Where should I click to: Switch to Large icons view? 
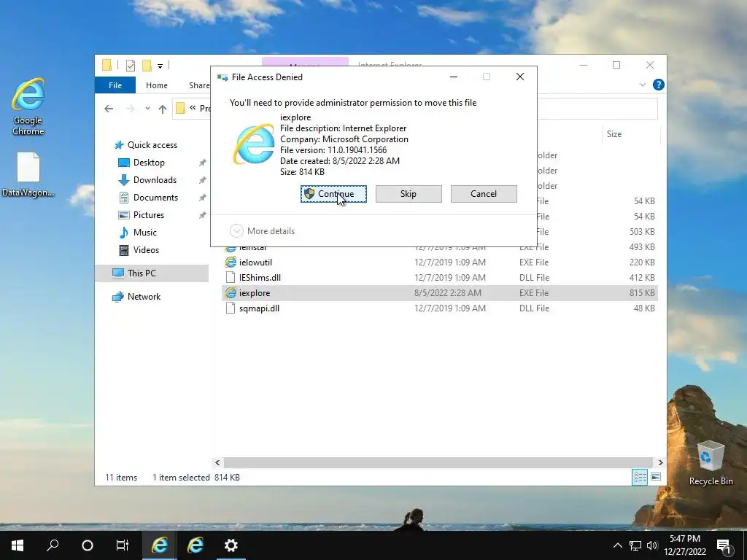click(656, 477)
